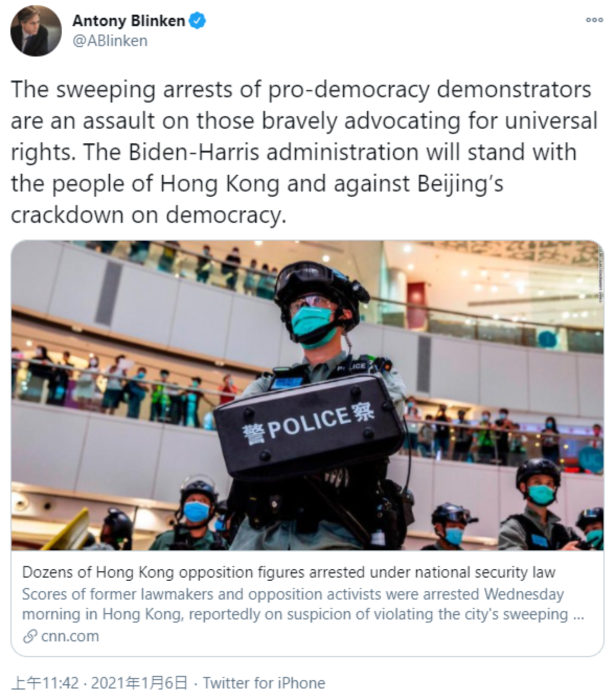Click the tweet's last line 'crackdown on democracy.'
The height and width of the screenshot is (700, 615).
click(x=149, y=215)
